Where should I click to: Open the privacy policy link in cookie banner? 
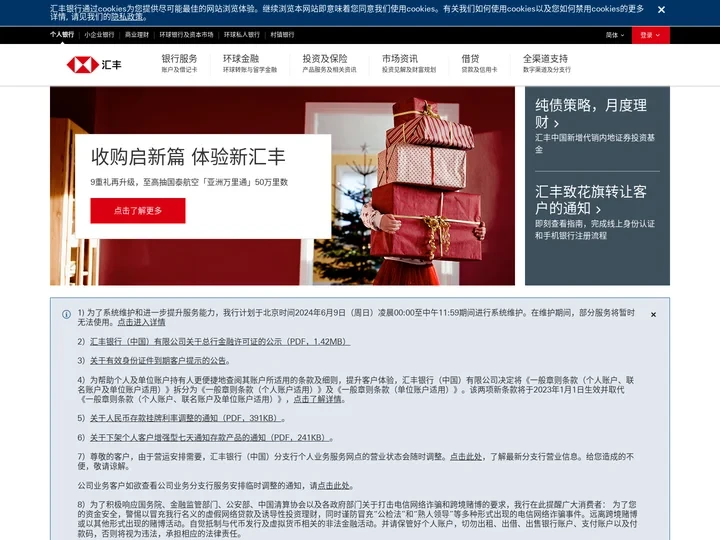[x=127, y=17]
